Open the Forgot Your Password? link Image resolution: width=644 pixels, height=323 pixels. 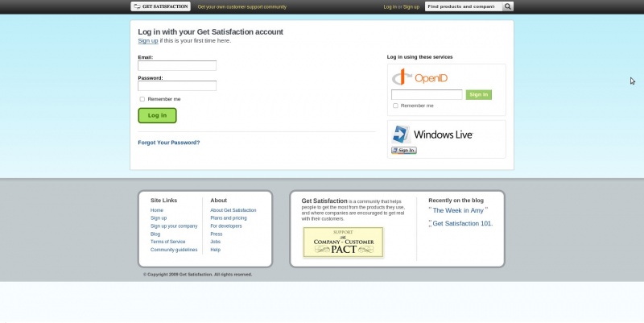[169, 143]
